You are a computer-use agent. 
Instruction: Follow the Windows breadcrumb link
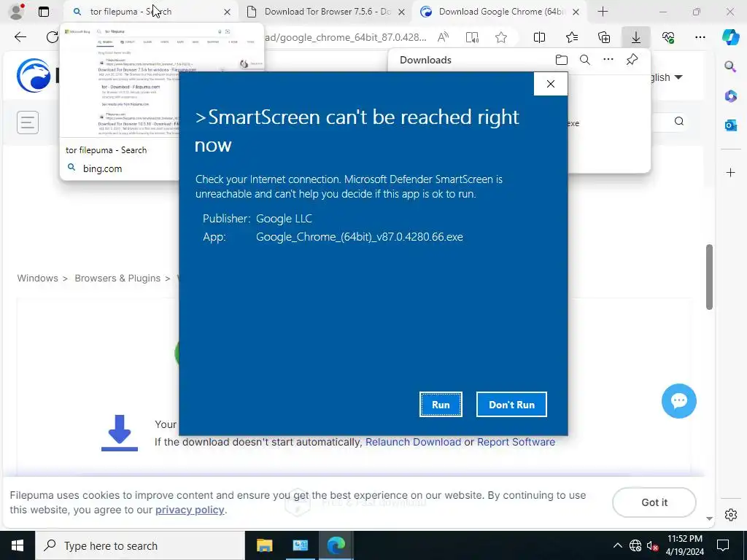[38, 278]
